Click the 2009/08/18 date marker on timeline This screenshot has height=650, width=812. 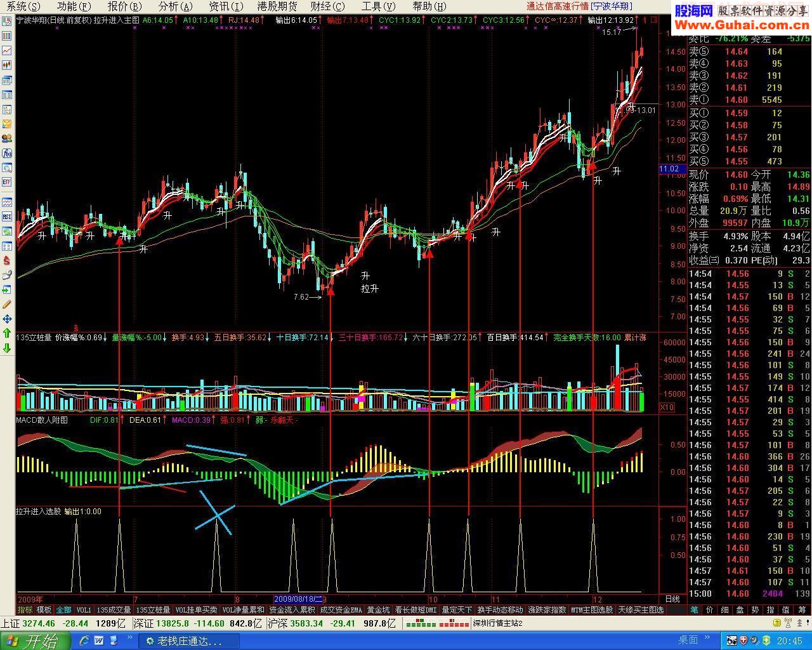pyautogui.click(x=298, y=599)
